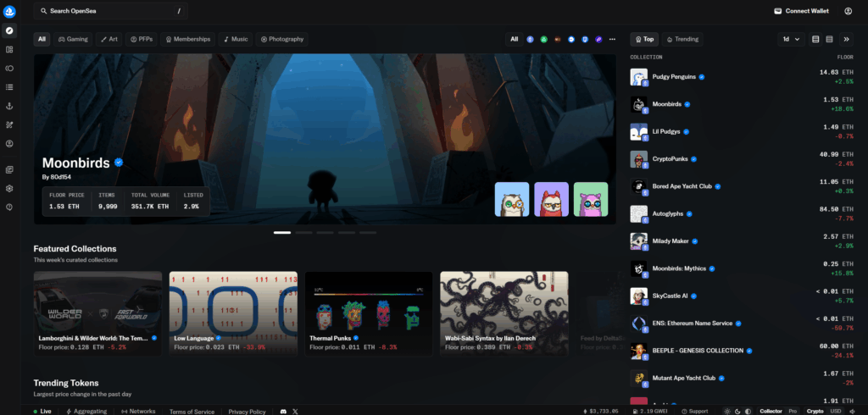Open the Studio pencil icon in sidebar
This screenshot has width=868, height=415.
(9, 125)
